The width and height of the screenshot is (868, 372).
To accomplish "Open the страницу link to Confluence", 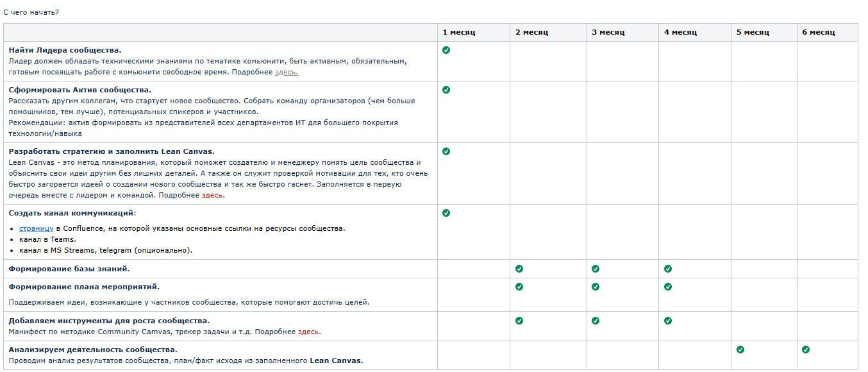I will click(x=37, y=228).
